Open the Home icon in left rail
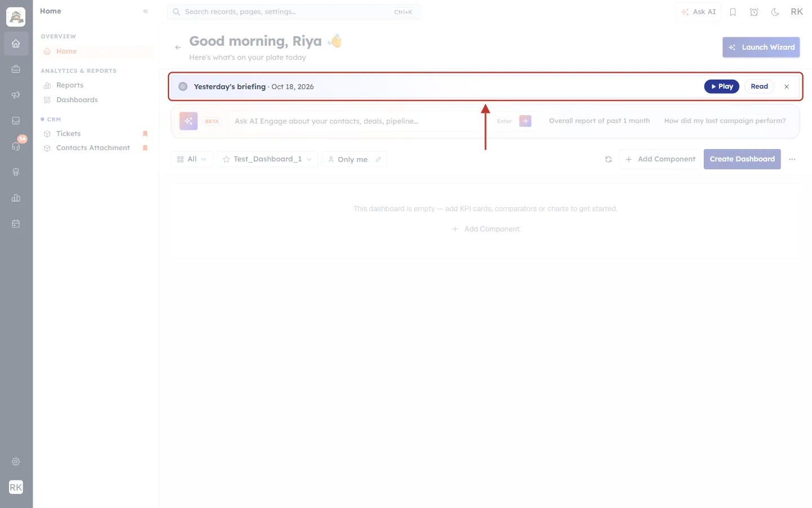The width and height of the screenshot is (812, 508). click(16, 43)
